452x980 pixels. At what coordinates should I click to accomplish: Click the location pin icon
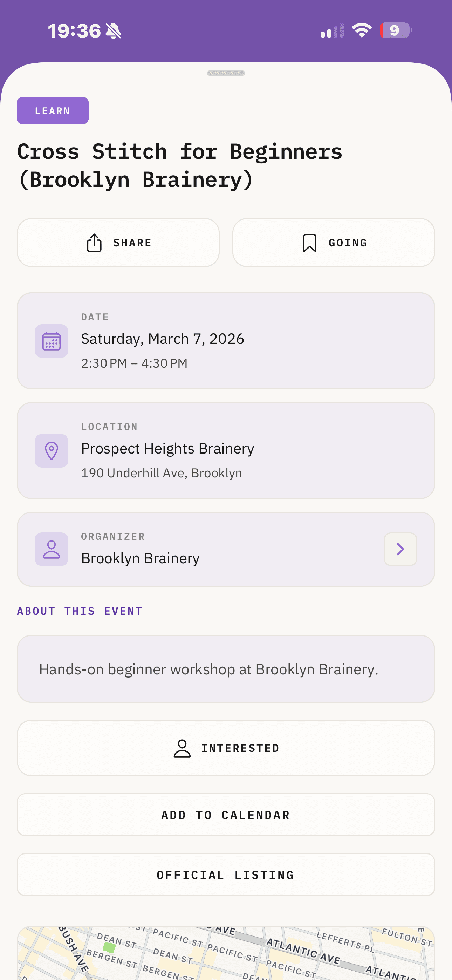tap(52, 450)
